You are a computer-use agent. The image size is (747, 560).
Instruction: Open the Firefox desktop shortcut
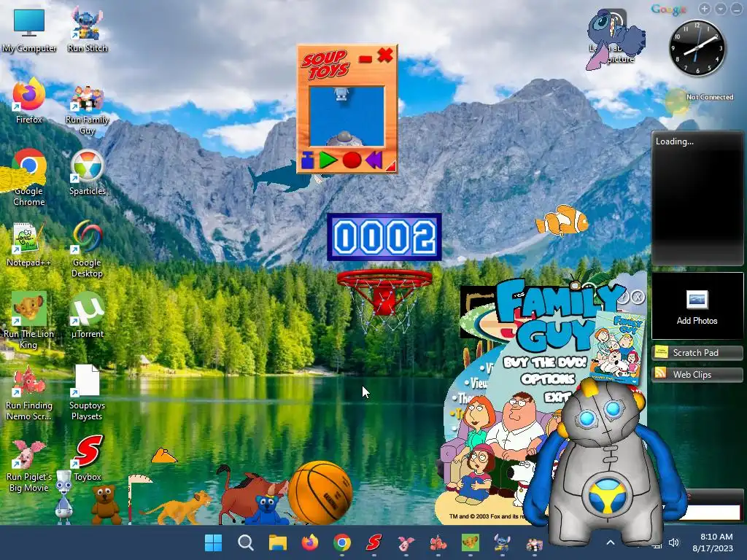[29, 101]
